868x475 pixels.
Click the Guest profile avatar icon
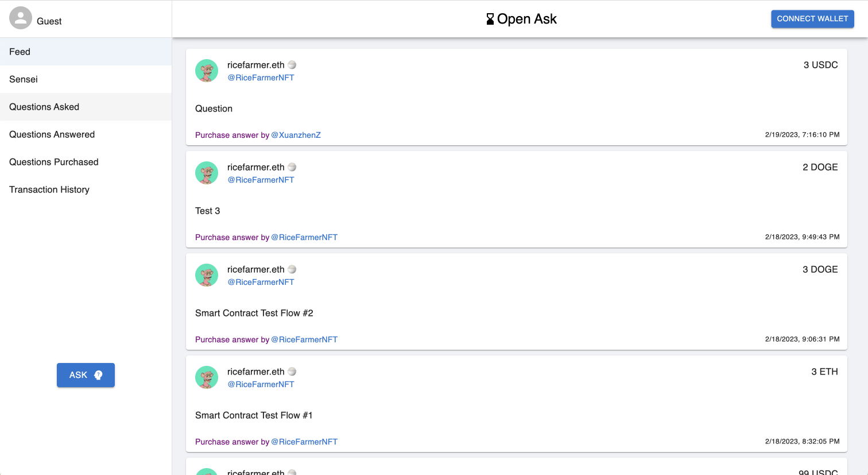[x=21, y=18]
